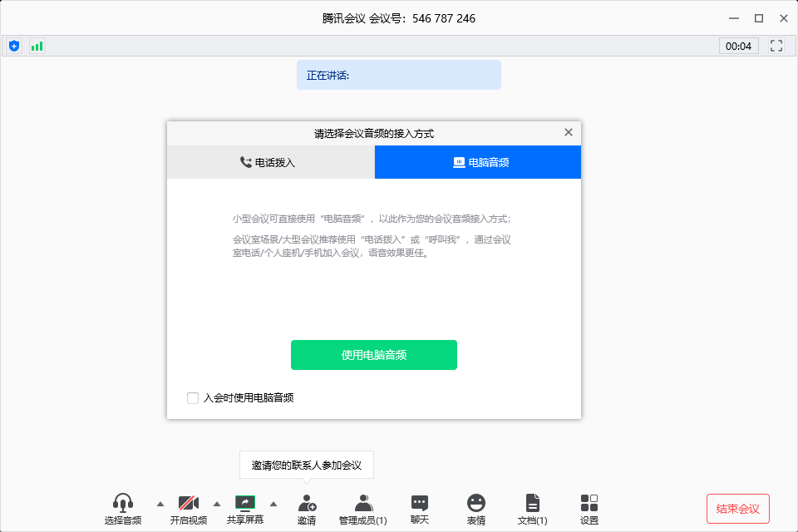
Task: Expand arrow next to 选择音频
Action: coord(160,504)
